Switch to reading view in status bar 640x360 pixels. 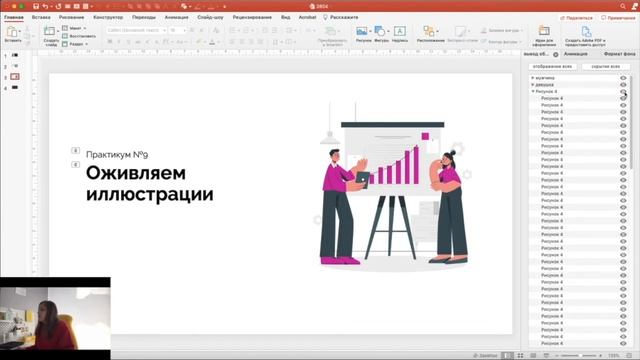pyautogui.click(x=533, y=356)
